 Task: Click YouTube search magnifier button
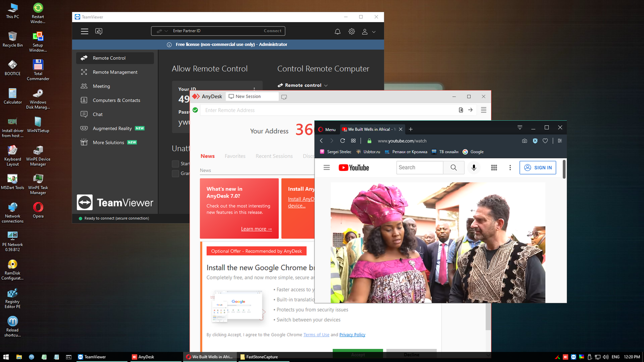click(x=454, y=167)
